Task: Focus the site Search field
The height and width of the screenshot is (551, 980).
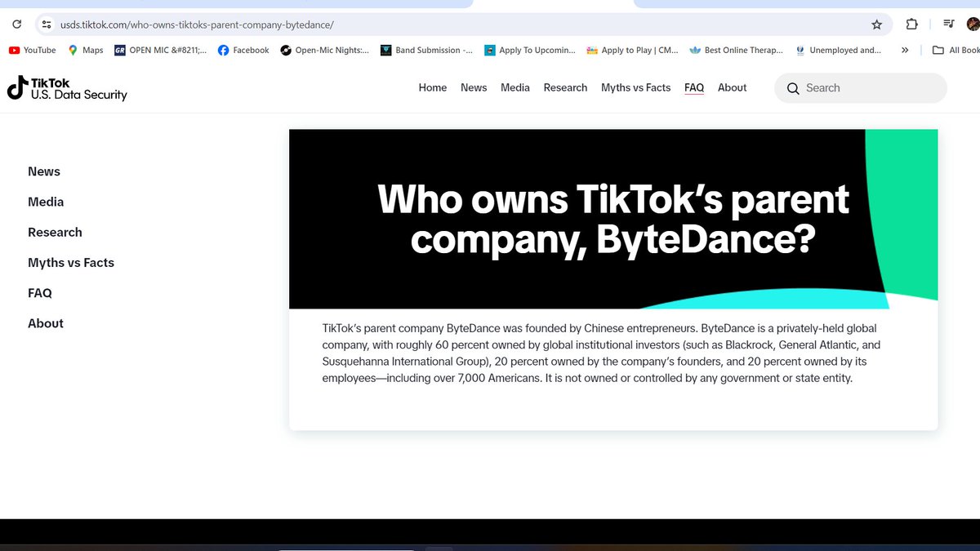Action: (x=861, y=88)
